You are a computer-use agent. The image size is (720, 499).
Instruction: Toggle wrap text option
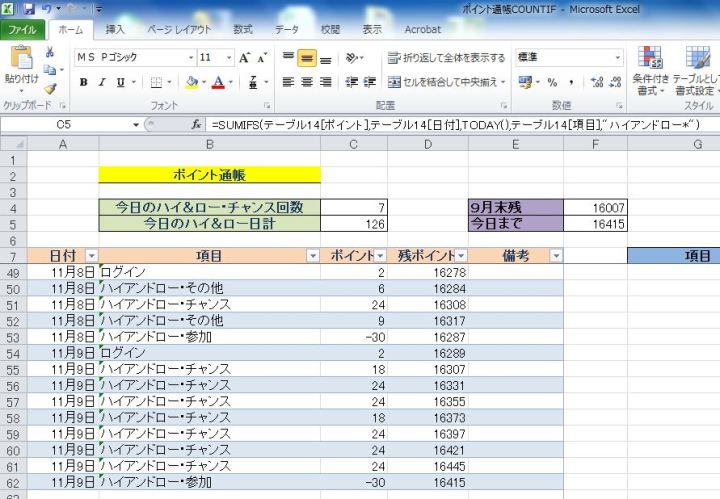[445, 58]
